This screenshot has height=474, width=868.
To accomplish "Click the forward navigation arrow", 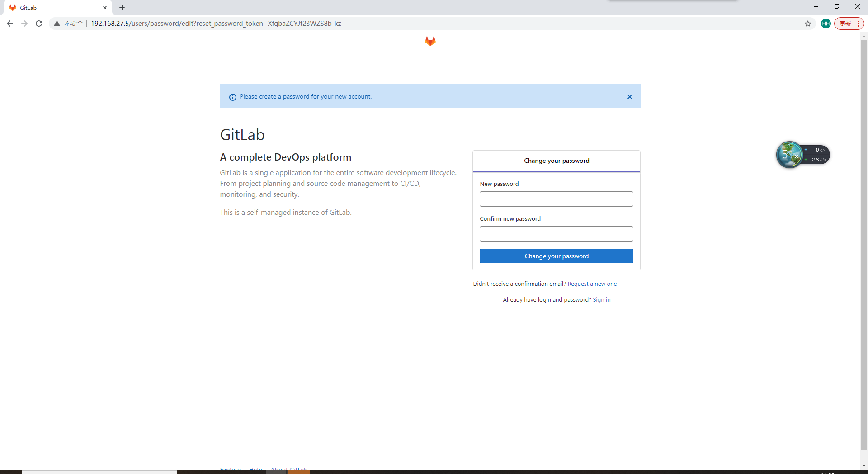I will point(24,23).
